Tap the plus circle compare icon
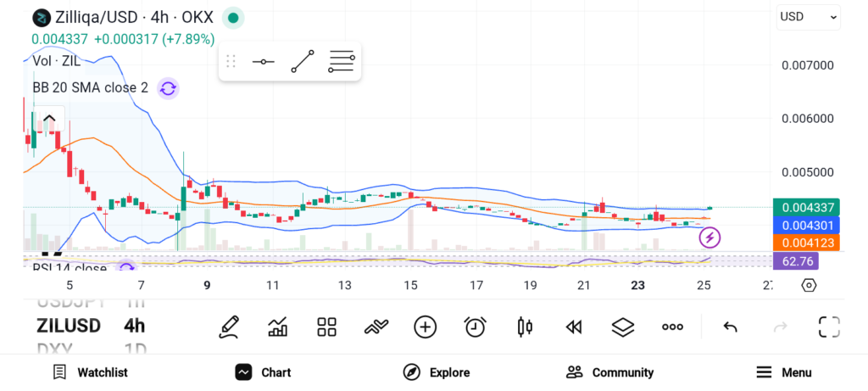This screenshot has height=391, width=868. pos(425,327)
